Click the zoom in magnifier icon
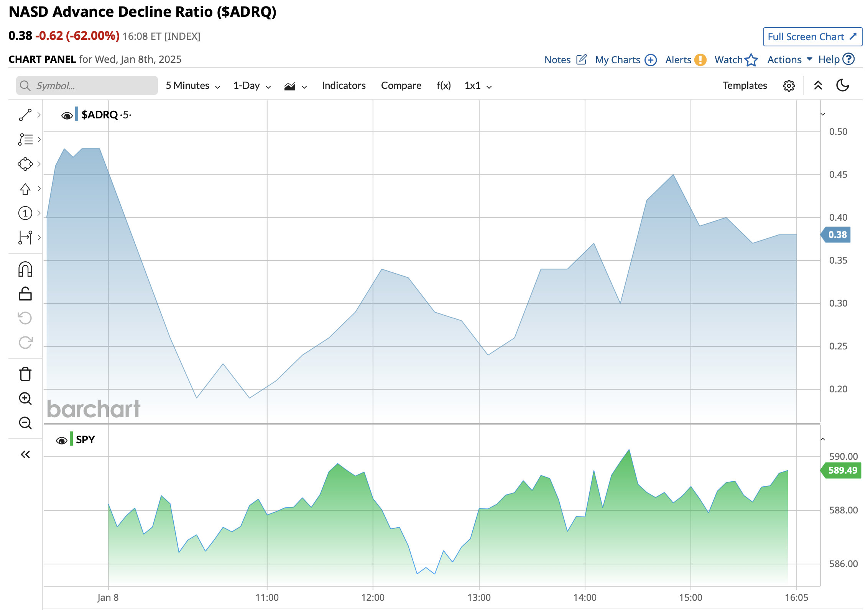 click(x=25, y=398)
